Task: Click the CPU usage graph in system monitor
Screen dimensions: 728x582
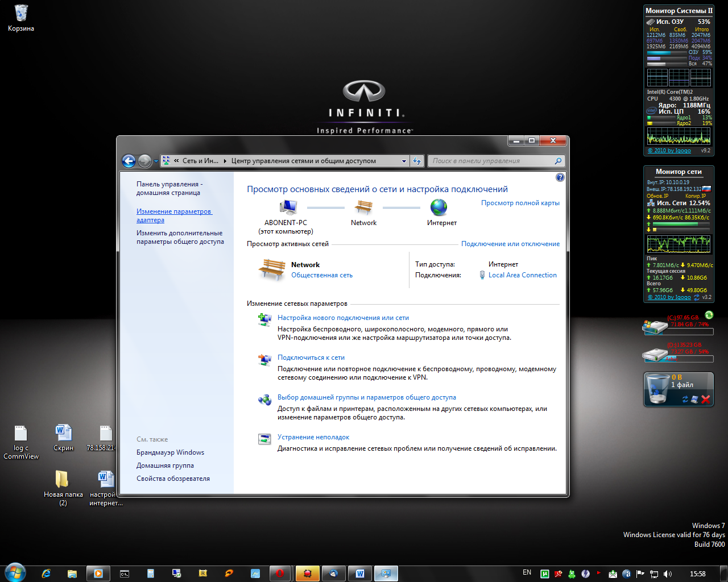Action: tap(679, 136)
